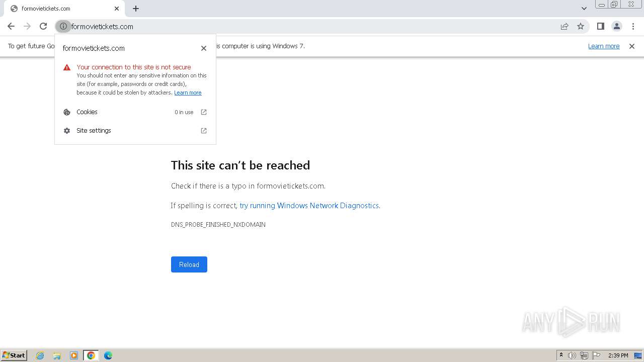Click the Site settings external link icon

(204, 131)
